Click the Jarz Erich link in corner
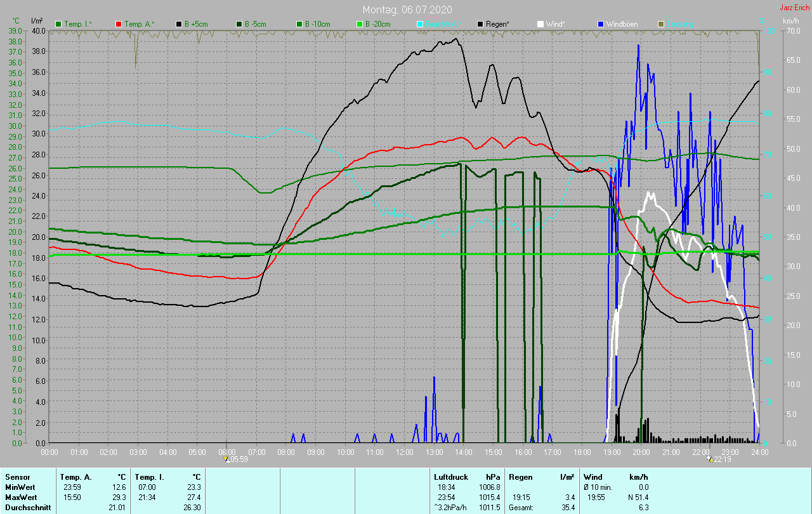This screenshot has width=812, height=514. click(x=795, y=8)
